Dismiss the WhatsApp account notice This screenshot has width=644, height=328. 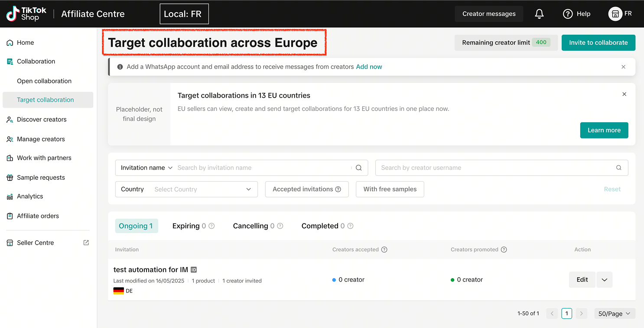(624, 67)
